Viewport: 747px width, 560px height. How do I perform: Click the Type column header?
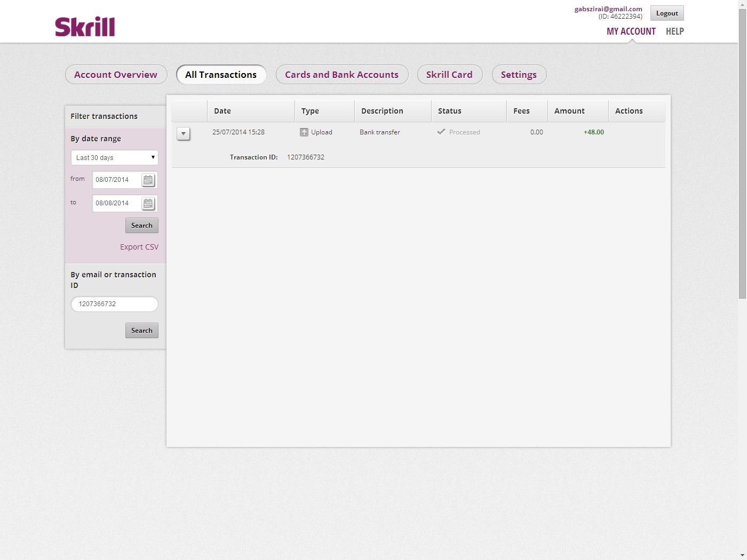(x=324, y=111)
